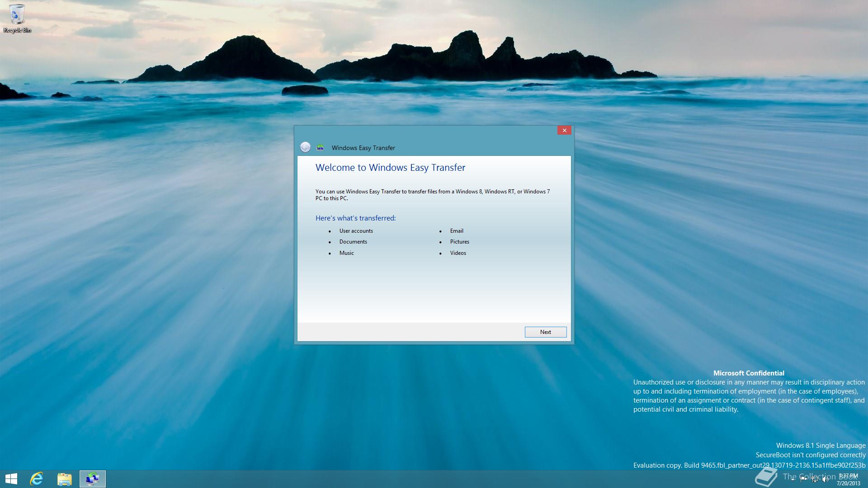Click the Windows Easy Transfer title icon
Screen dimensions: 868x488
click(x=320, y=147)
